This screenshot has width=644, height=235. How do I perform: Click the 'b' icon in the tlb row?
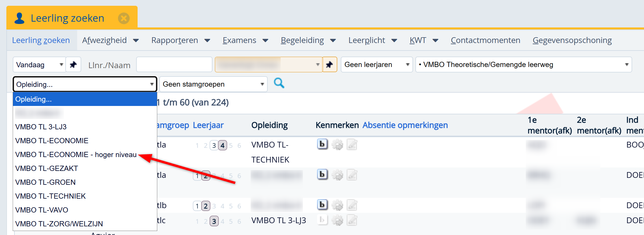click(322, 205)
